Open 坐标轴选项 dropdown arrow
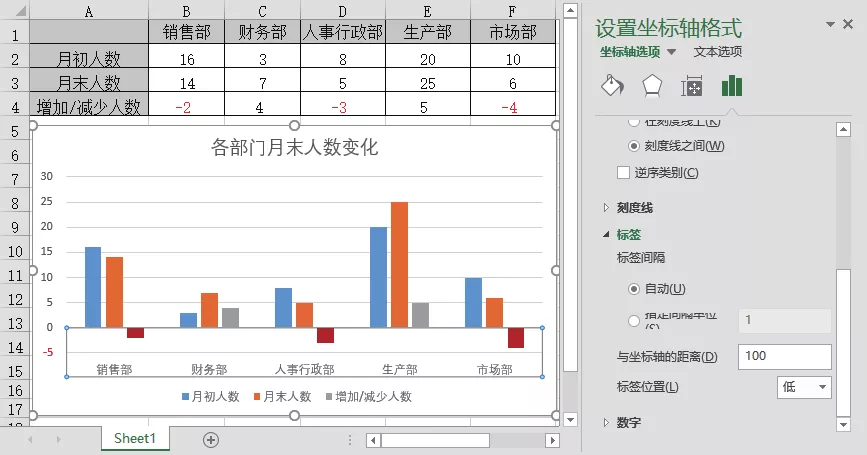Screen dimensions: 867x455 tap(671, 52)
